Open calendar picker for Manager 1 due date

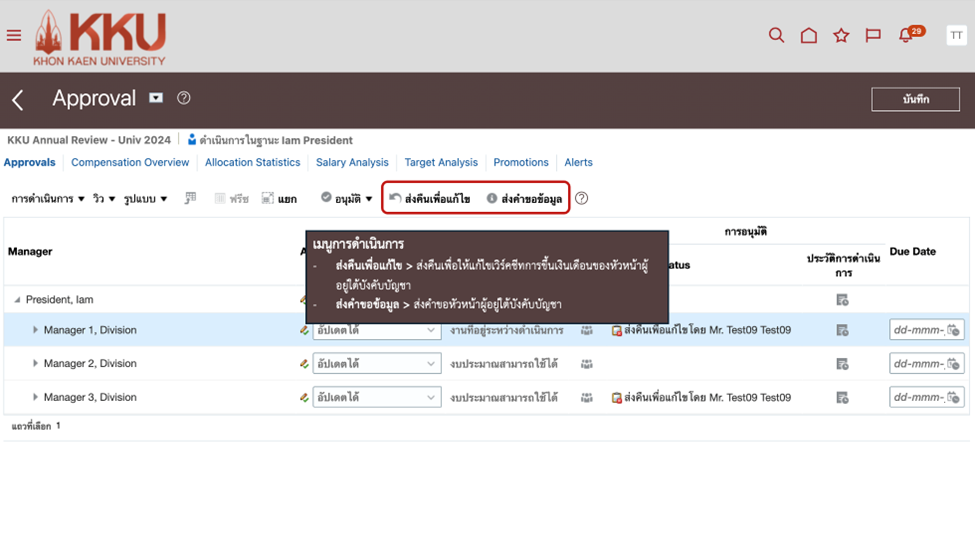[953, 330]
